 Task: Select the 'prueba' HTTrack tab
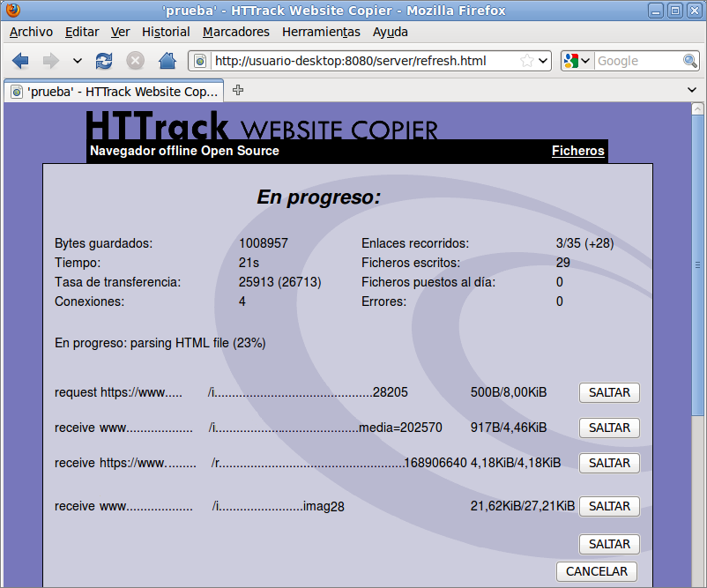coord(114,91)
